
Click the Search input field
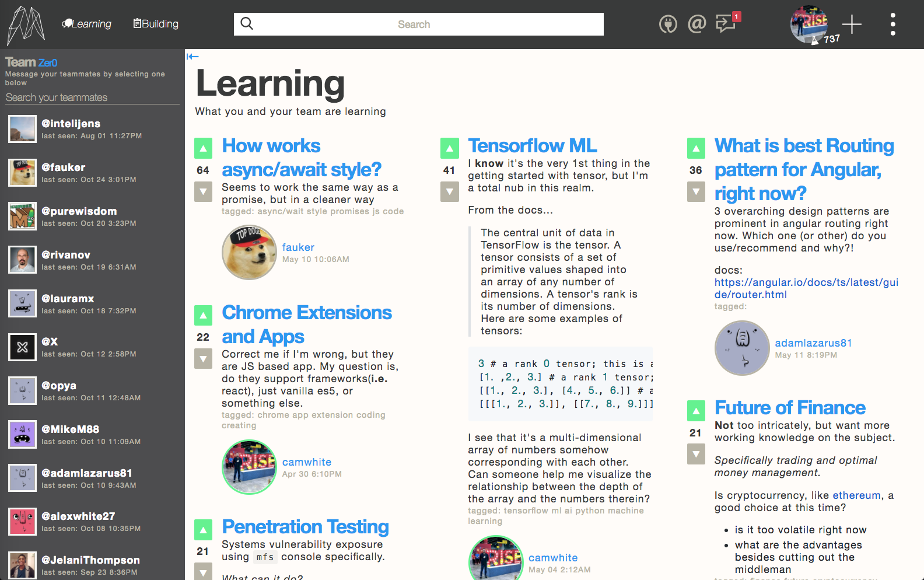coord(419,25)
